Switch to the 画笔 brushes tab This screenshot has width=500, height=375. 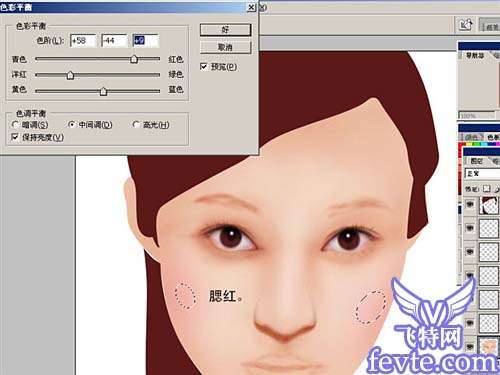[491, 27]
